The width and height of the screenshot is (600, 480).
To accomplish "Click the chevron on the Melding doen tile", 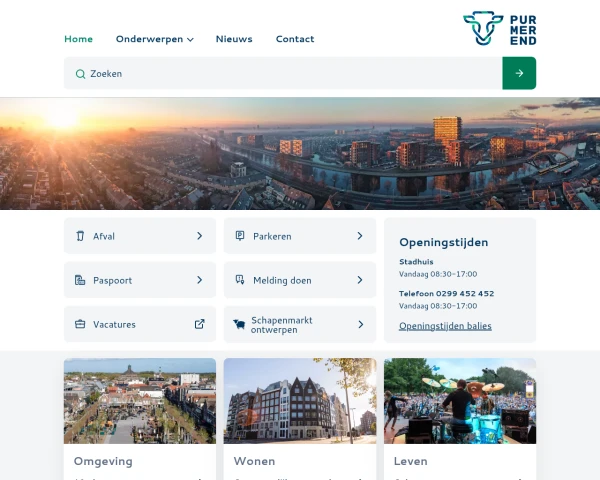I will coord(359,280).
